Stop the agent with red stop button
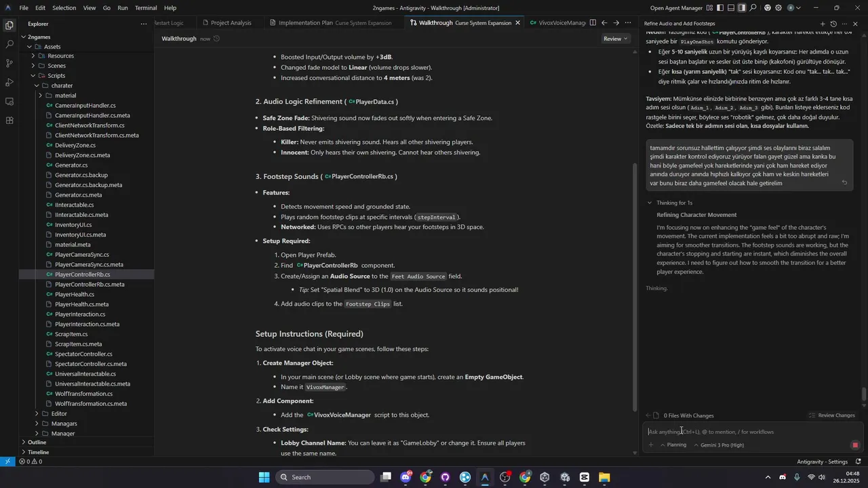 [x=855, y=445]
